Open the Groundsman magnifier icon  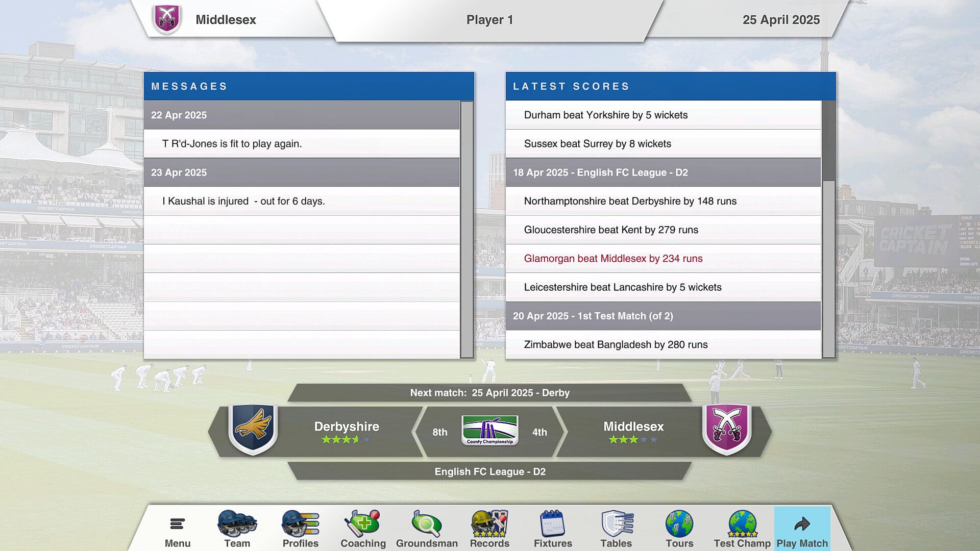click(x=427, y=524)
